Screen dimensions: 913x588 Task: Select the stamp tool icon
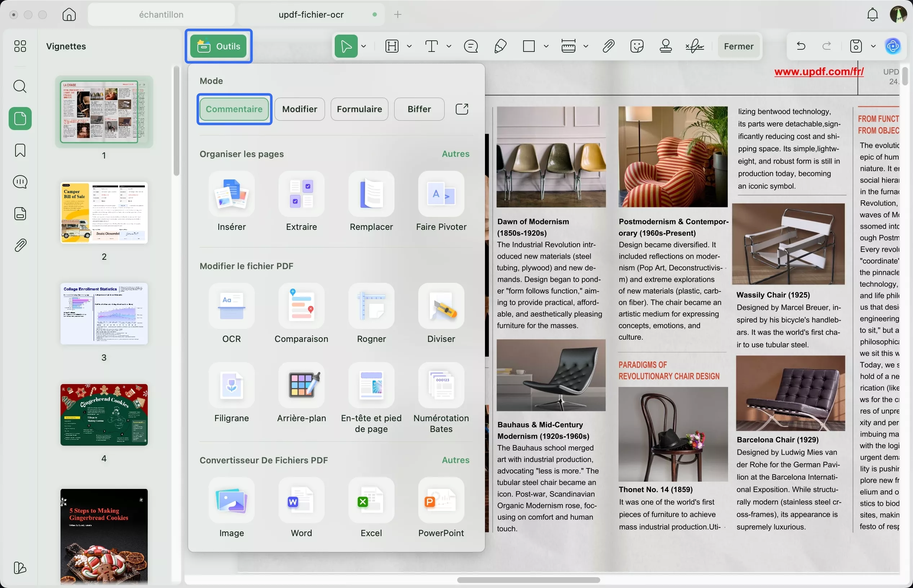(665, 46)
